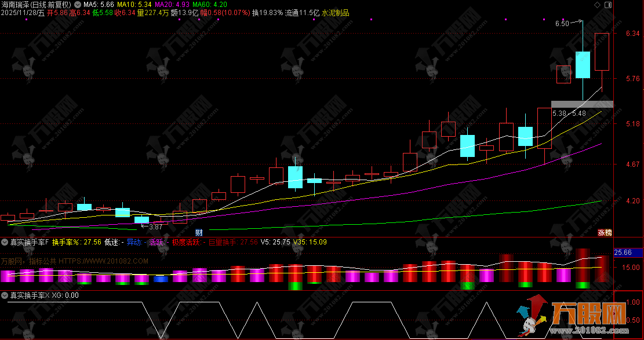Select the MA60 green indicator label
The image size is (644, 340).
point(209,5)
